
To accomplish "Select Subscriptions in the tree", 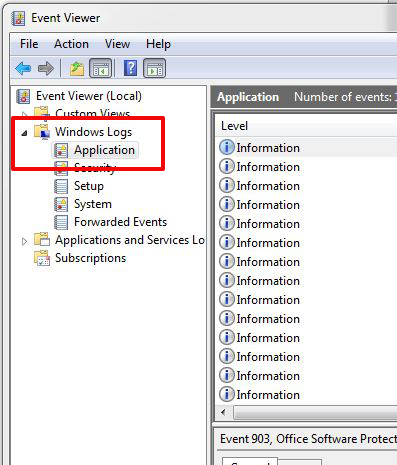I will (90, 258).
